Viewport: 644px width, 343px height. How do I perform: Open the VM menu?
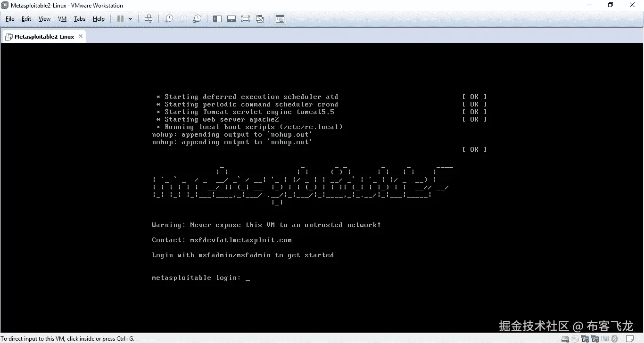point(62,19)
